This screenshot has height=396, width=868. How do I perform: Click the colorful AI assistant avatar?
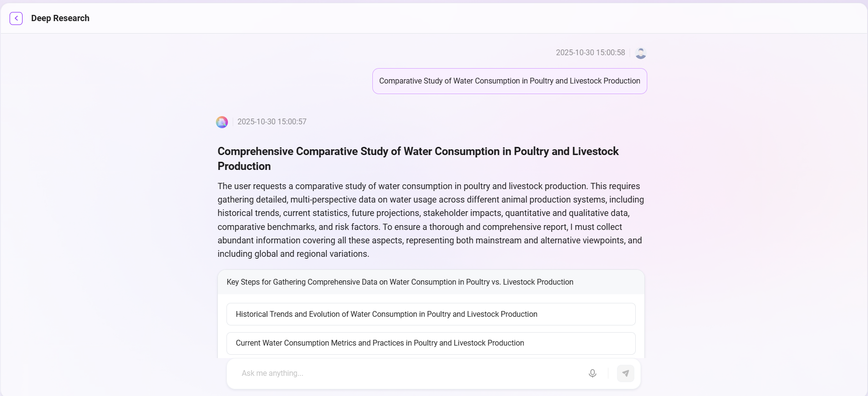point(222,122)
